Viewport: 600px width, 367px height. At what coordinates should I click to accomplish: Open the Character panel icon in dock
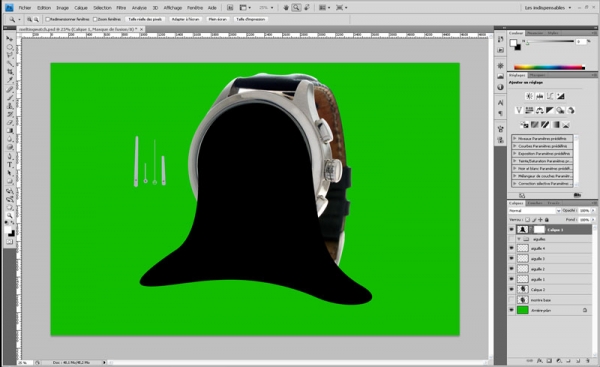pos(500,103)
